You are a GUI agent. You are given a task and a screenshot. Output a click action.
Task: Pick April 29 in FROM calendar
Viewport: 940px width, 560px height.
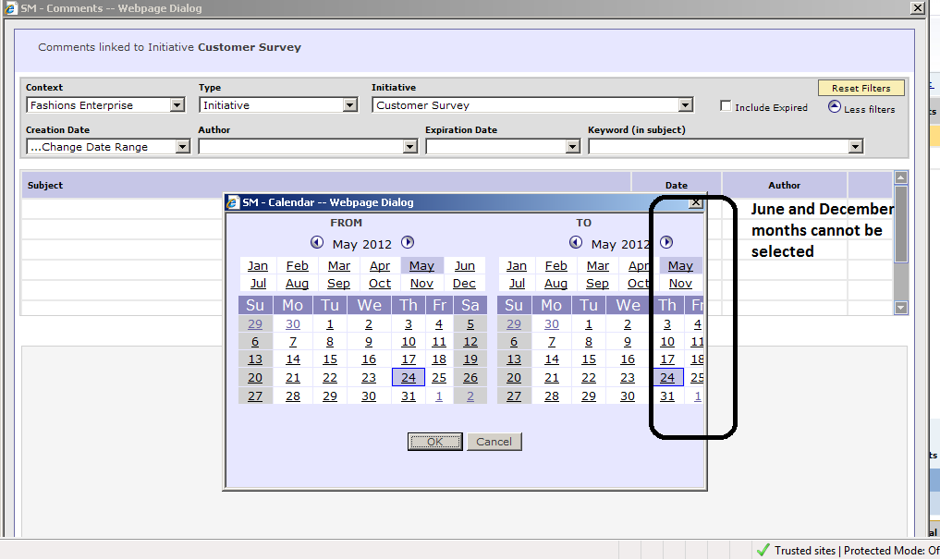pos(255,323)
